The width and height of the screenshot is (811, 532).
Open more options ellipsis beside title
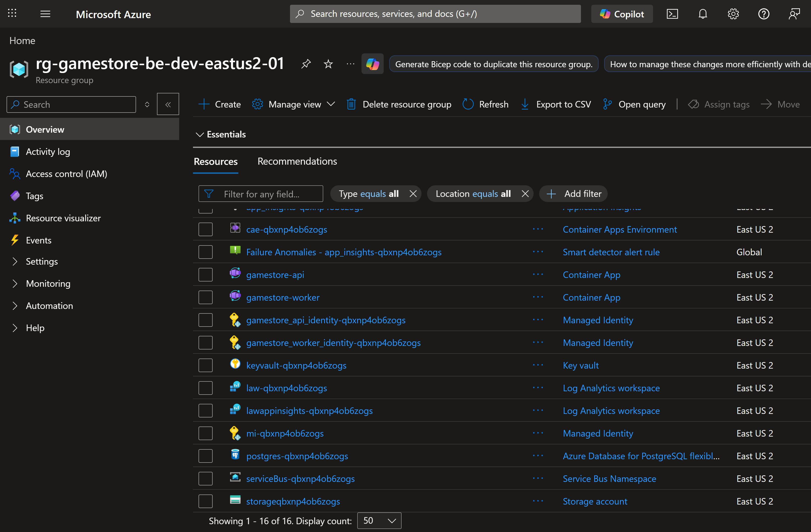click(350, 64)
